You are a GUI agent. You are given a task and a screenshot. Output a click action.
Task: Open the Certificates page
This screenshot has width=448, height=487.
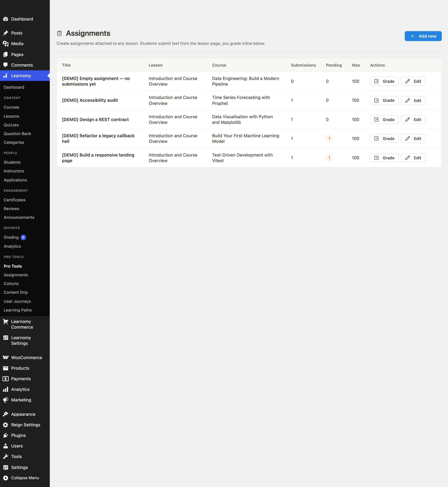(x=15, y=200)
